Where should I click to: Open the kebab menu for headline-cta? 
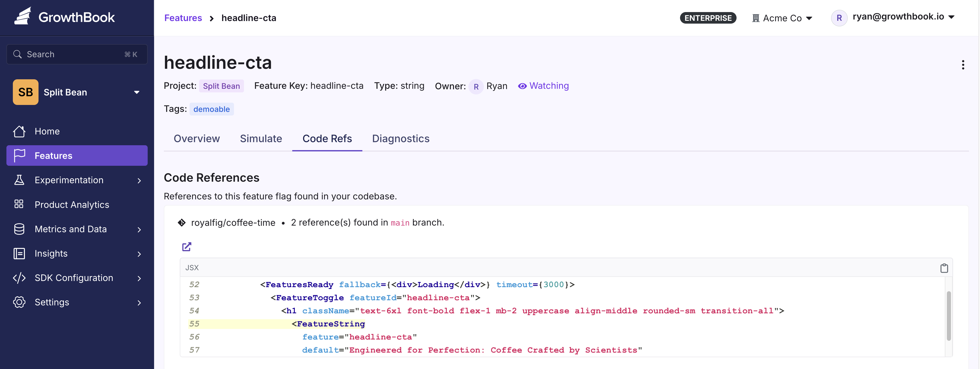tap(963, 65)
